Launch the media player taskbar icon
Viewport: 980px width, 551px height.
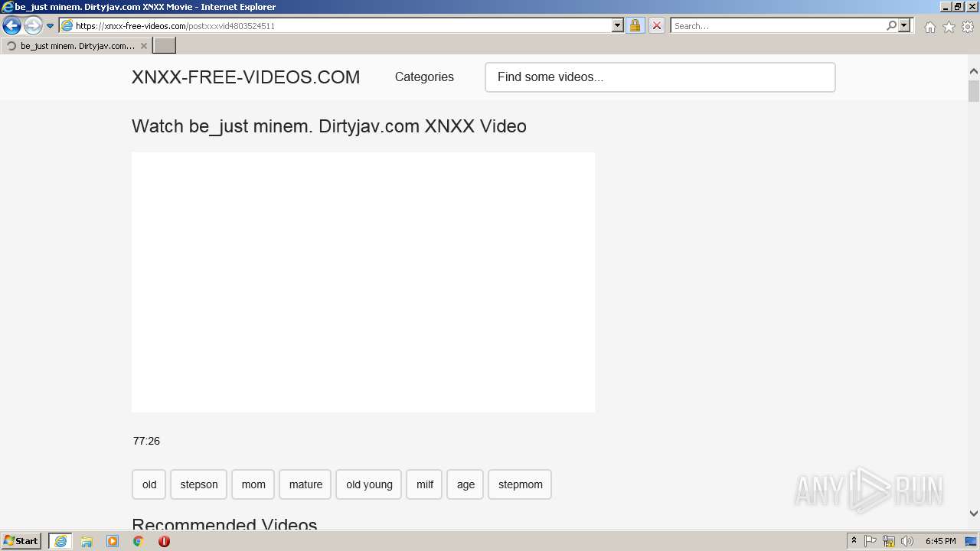click(113, 541)
